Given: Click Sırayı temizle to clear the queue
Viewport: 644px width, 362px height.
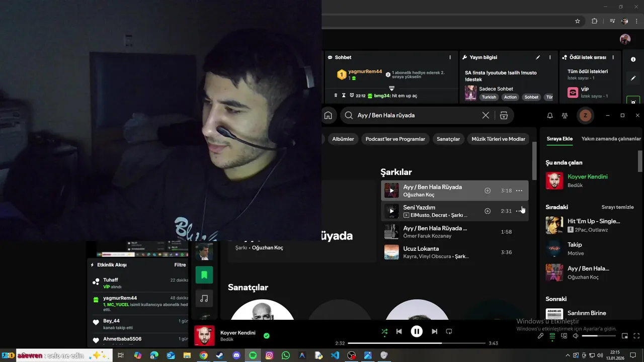Looking at the screenshot, I should point(617,207).
